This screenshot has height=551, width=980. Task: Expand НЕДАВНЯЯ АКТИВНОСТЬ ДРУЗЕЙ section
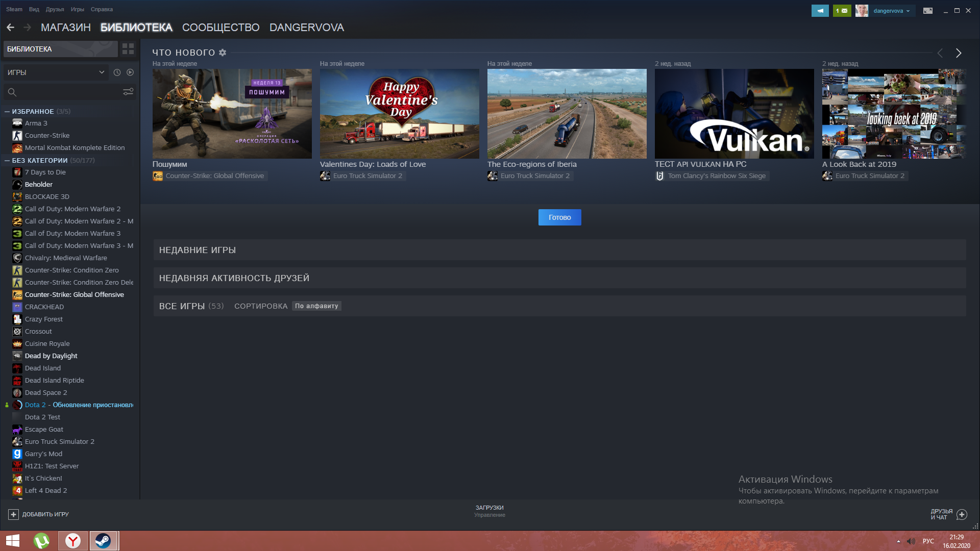click(x=559, y=278)
